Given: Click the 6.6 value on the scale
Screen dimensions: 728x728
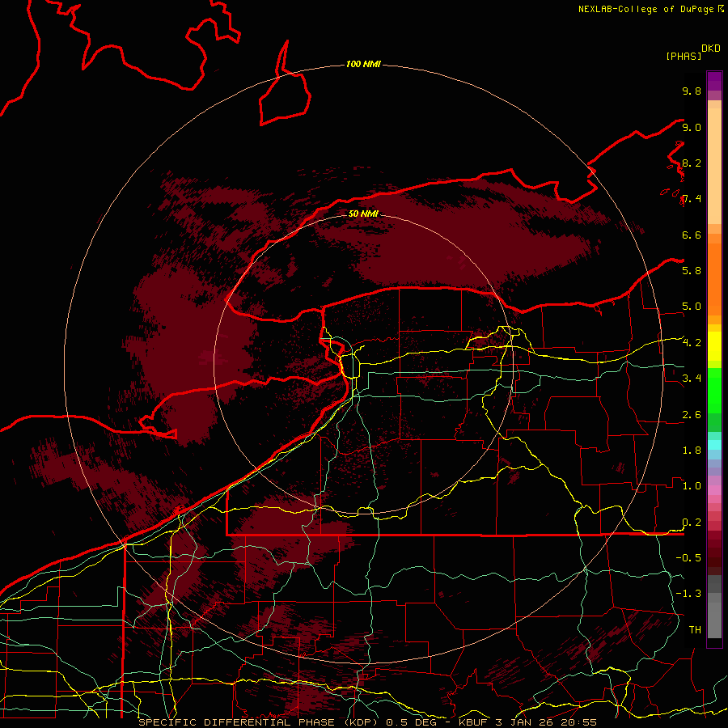Looking at the screenshot, I should coord(692,235).
